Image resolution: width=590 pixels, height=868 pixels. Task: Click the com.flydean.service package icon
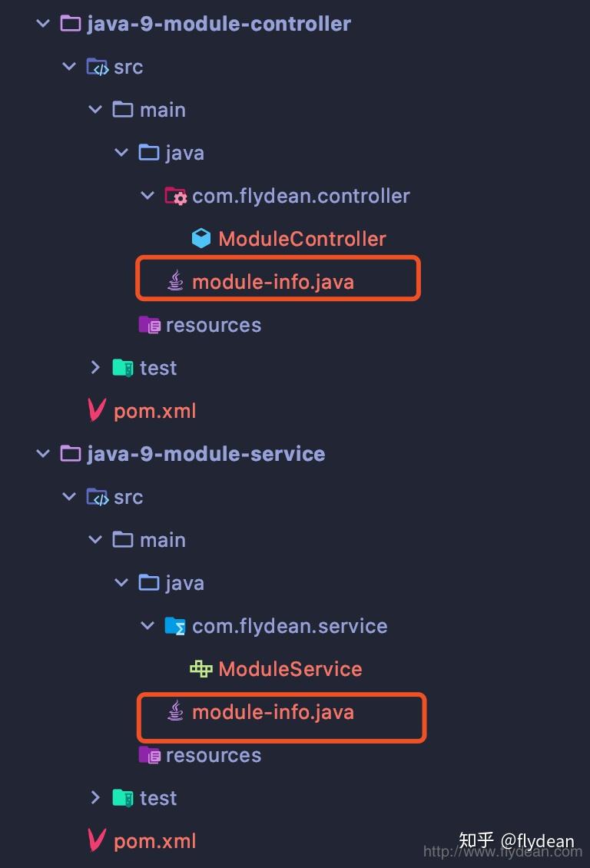point(175,626)
